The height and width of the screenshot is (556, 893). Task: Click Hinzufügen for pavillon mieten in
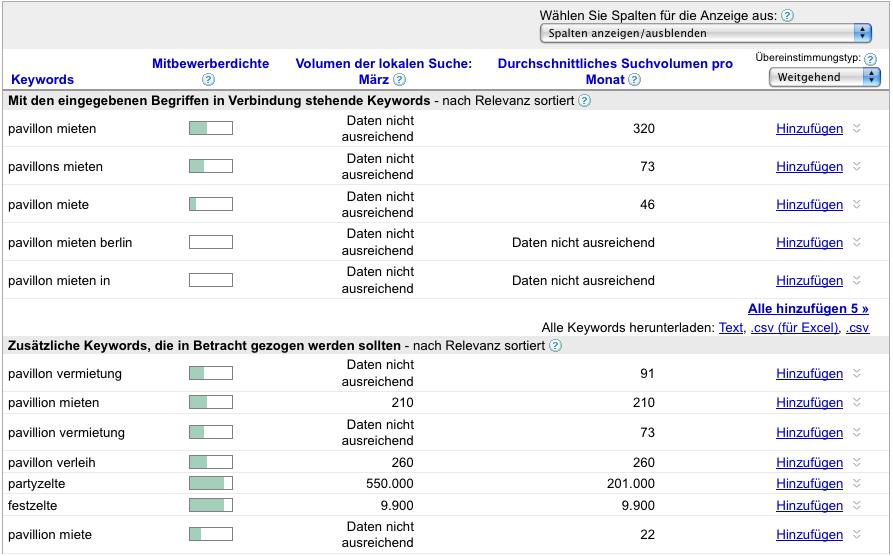(809, 280)
